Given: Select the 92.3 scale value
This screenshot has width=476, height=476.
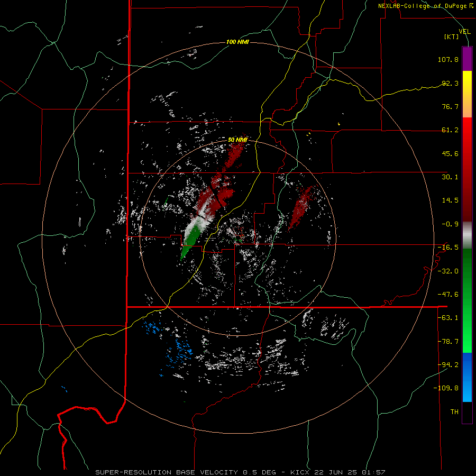Looking at the screenshot, I should tap(450, 83).
